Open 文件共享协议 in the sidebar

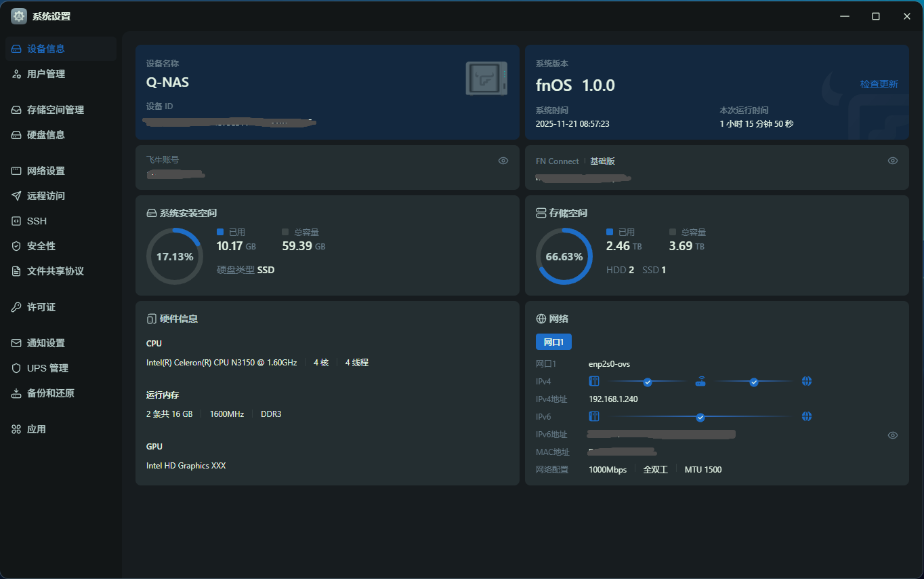point(55,271)
